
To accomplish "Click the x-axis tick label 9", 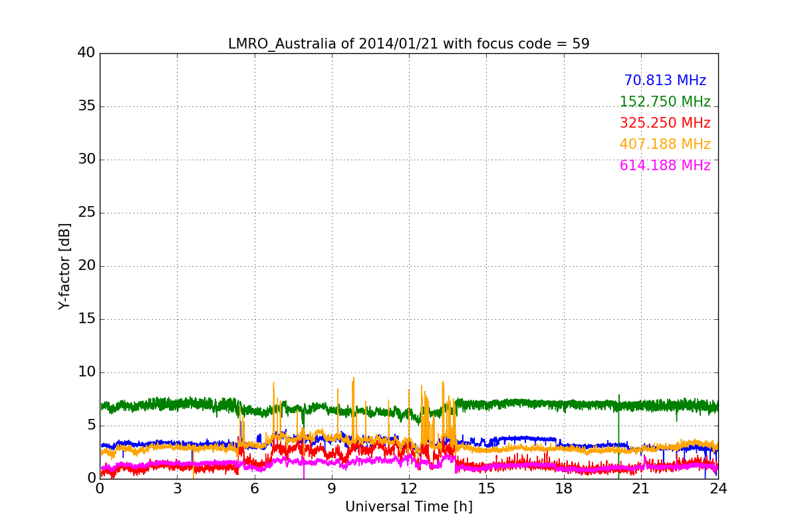I will coord(331,488).
